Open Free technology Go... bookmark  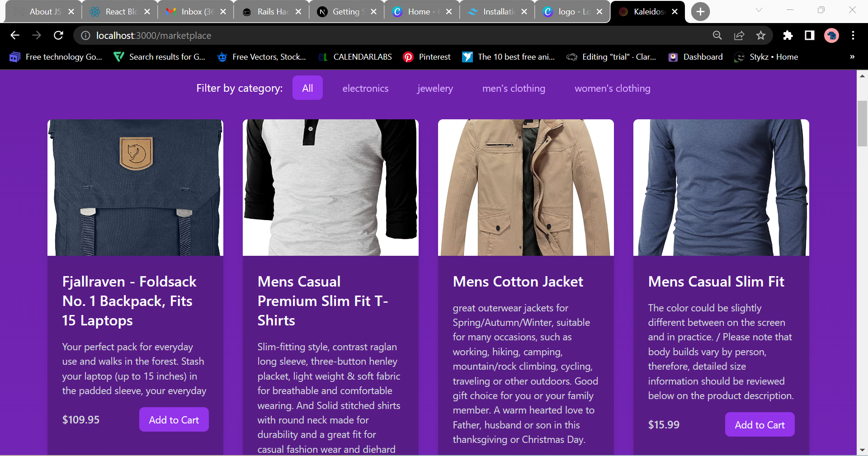(56, 57)
